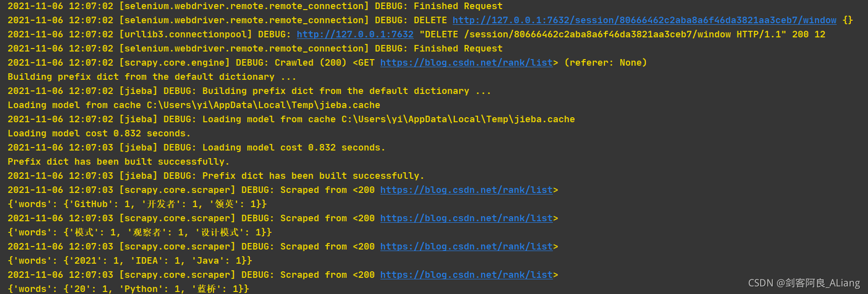The height and width of the screenshot is (294, 868).
Task: Click the topmost 'Finished Request' log line
Action: tap(255, 6)
